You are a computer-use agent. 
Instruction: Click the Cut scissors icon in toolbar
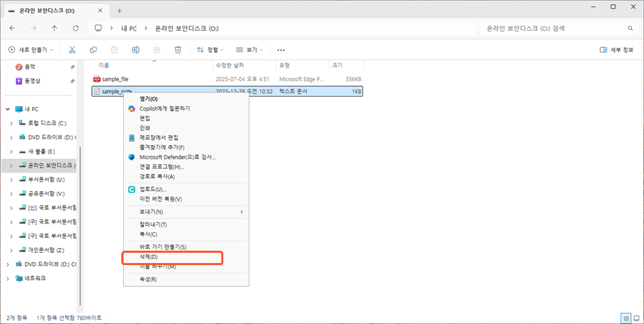pos(73,50)
